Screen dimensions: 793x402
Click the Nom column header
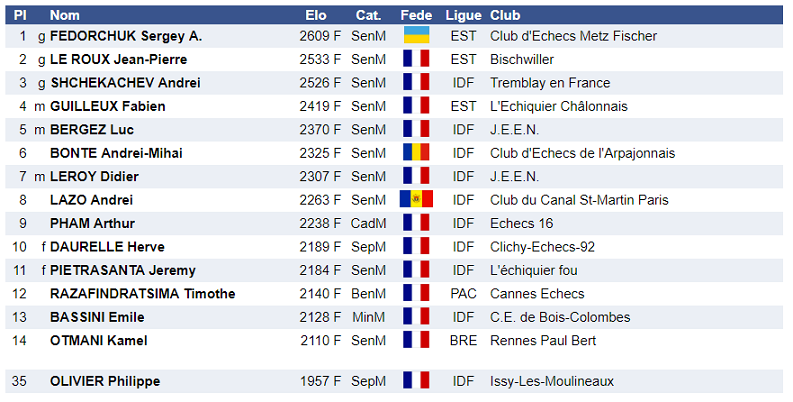point(65,15)
